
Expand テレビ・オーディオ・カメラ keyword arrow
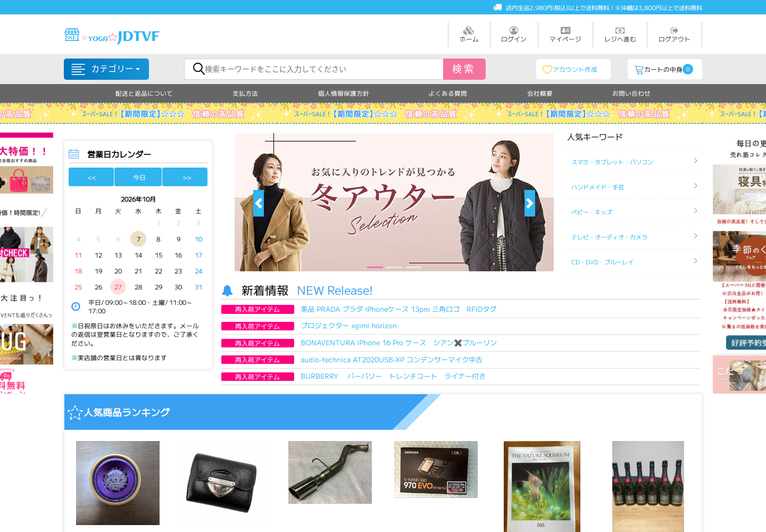point(696,236)
